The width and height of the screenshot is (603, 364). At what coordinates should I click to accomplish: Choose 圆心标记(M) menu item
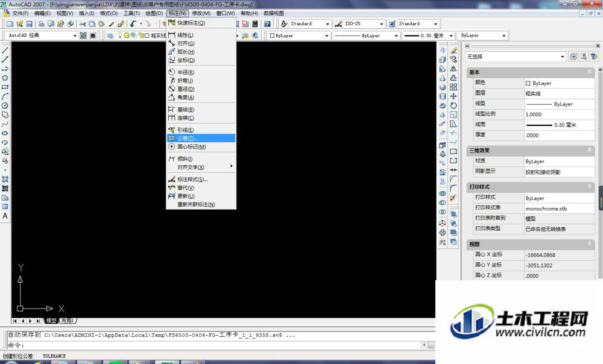(201, 147)
